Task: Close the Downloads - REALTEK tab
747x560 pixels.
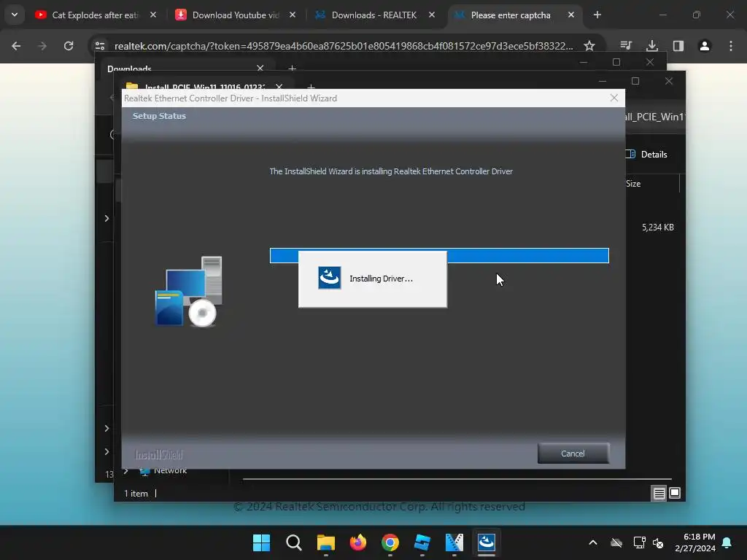Action: [x=432, y=15]
